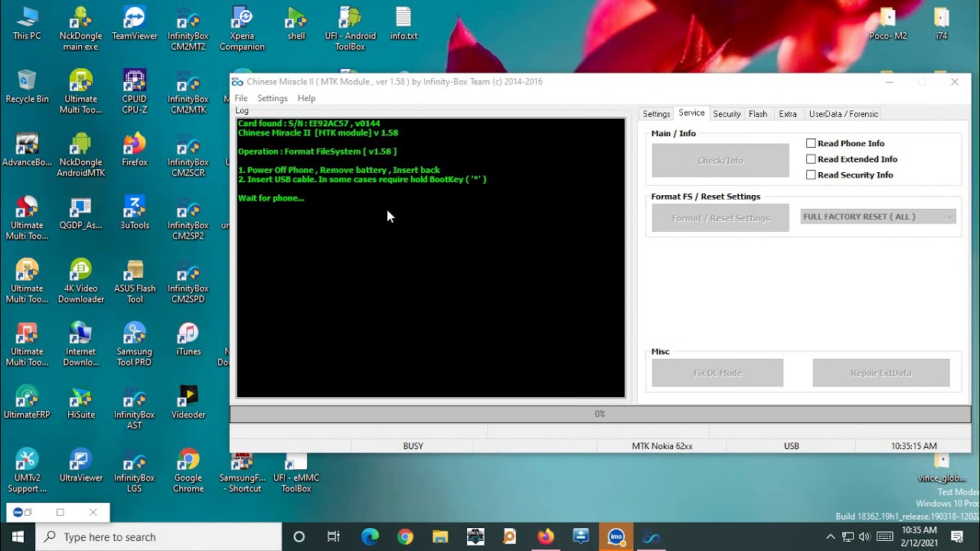The image size is (980, 551).
Task: Launch InfinityBox AST shortcut
Action: coord(135,408)
